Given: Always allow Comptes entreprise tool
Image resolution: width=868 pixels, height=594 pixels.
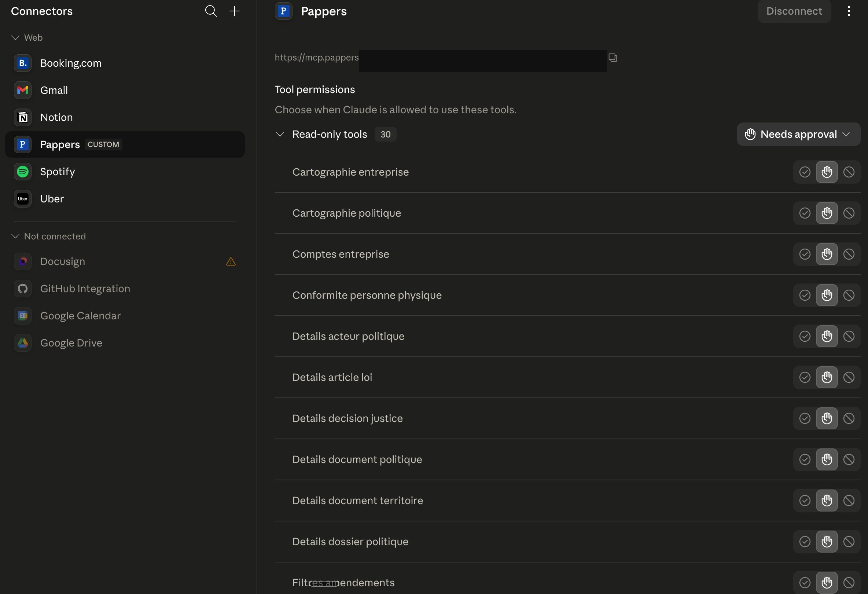Looking at the screenshot, I should coord(805,254).
